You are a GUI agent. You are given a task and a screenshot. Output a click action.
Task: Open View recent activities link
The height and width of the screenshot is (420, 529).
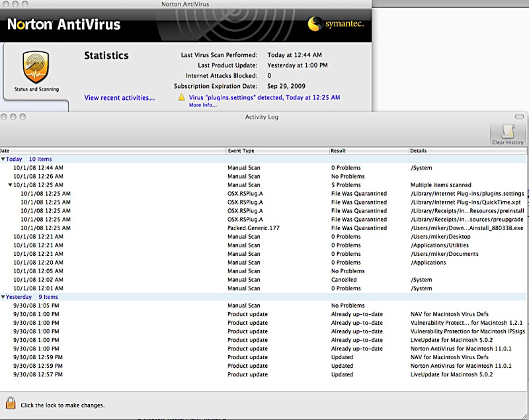tap(120, 98)
